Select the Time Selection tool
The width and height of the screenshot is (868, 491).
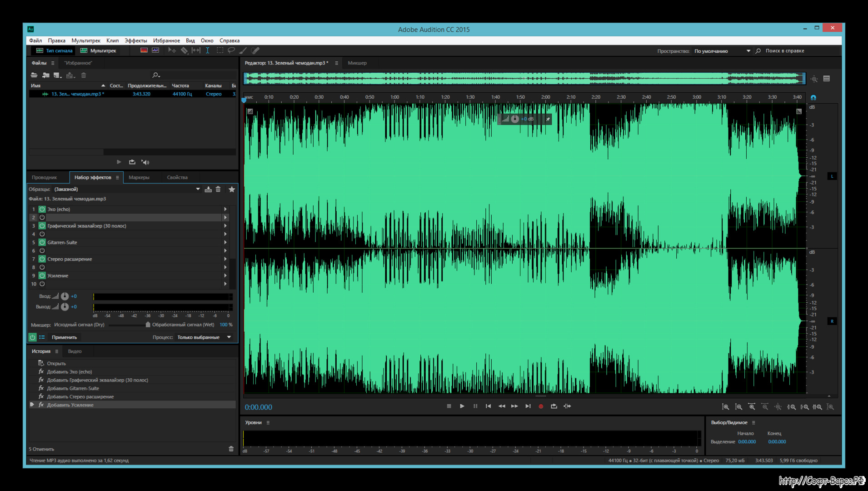coord(208,50)
